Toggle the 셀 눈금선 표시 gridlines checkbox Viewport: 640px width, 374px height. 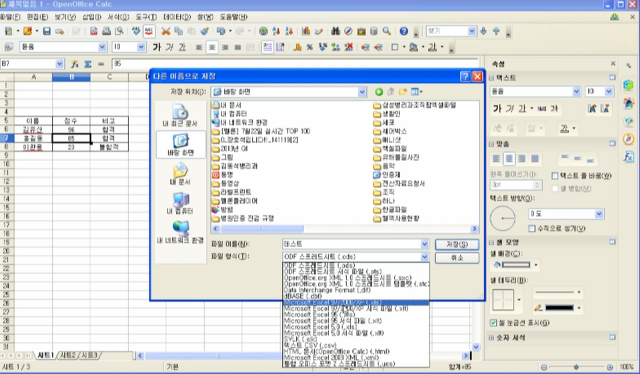pyautogui.click(x=493, y=323)
